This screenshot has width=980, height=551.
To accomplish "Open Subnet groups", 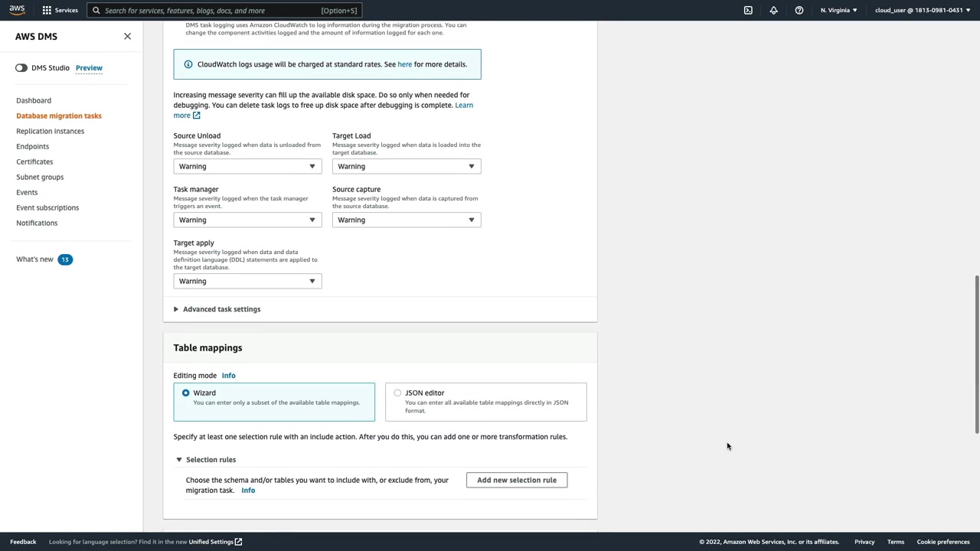I will pos(40,177).
